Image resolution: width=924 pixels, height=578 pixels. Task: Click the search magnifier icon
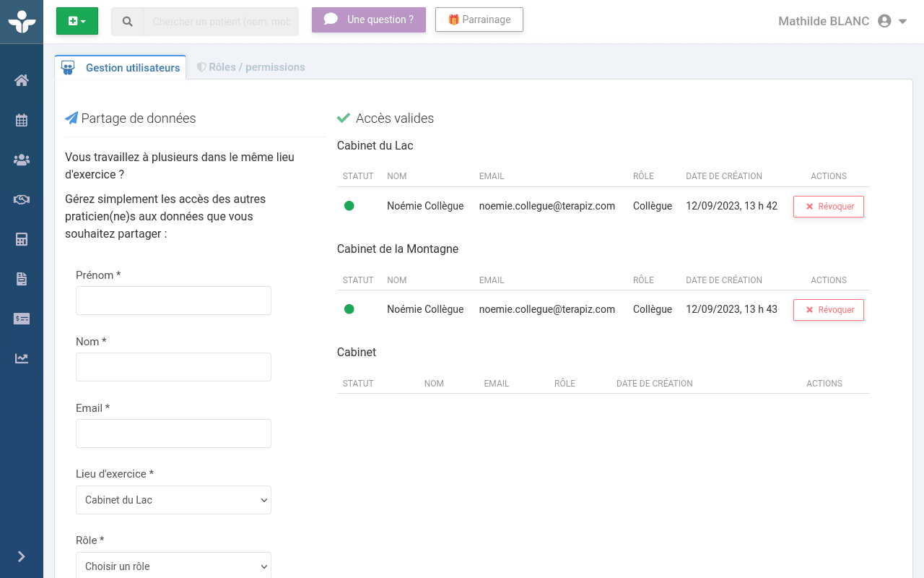(x=128, y=22)
